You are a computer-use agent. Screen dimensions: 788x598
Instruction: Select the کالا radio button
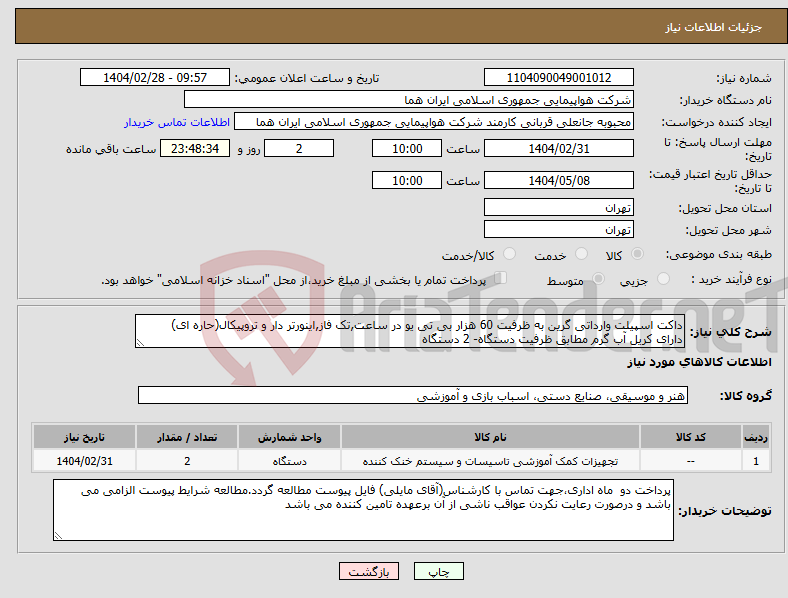[637, 254]
